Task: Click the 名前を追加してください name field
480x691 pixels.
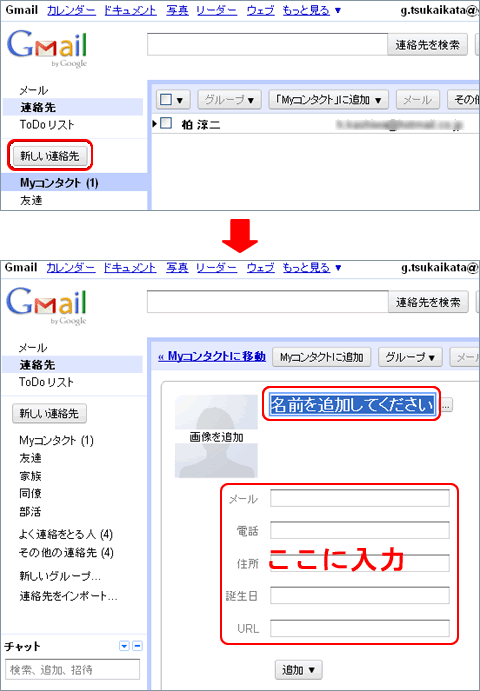Action: tap(352, 404)
